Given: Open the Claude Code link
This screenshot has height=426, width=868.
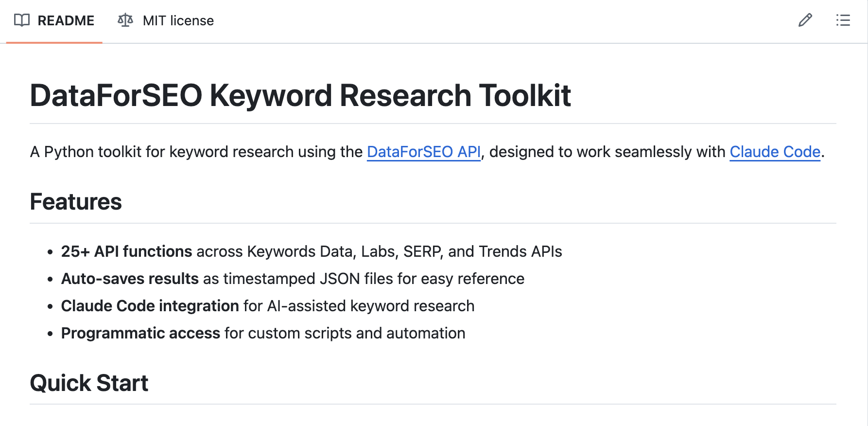Looking at the screenshot, I should pyautogui.click(x=774, y=152).
